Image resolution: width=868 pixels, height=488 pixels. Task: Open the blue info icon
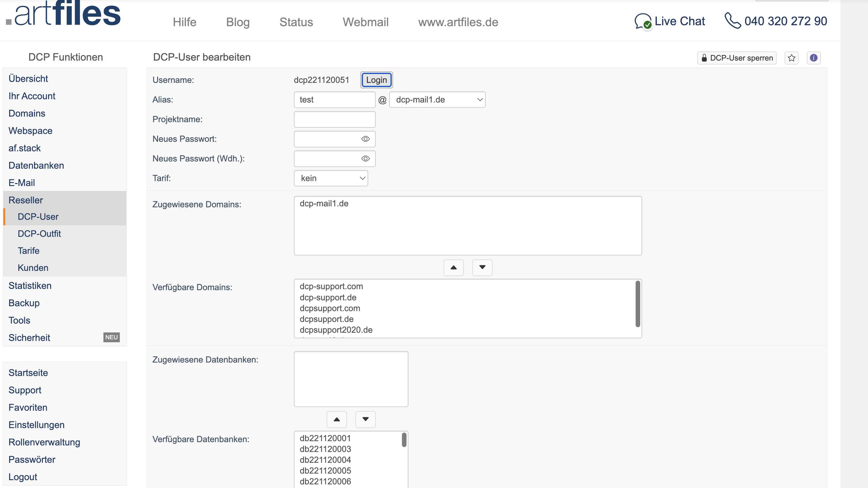click(x=813, y=58)
